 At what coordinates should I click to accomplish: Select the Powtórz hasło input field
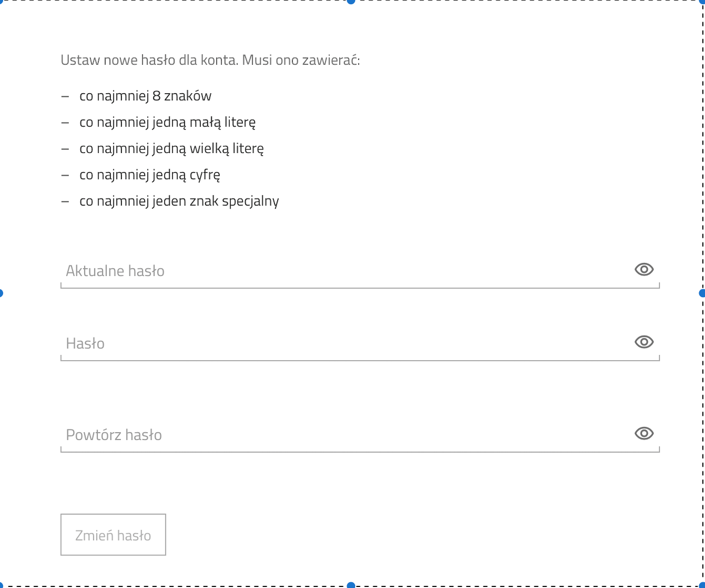pos(360,435)
